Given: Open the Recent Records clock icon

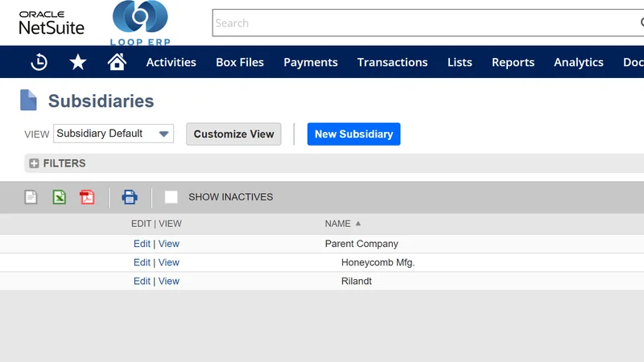Looking at the screenshot, I should [39, 62].
